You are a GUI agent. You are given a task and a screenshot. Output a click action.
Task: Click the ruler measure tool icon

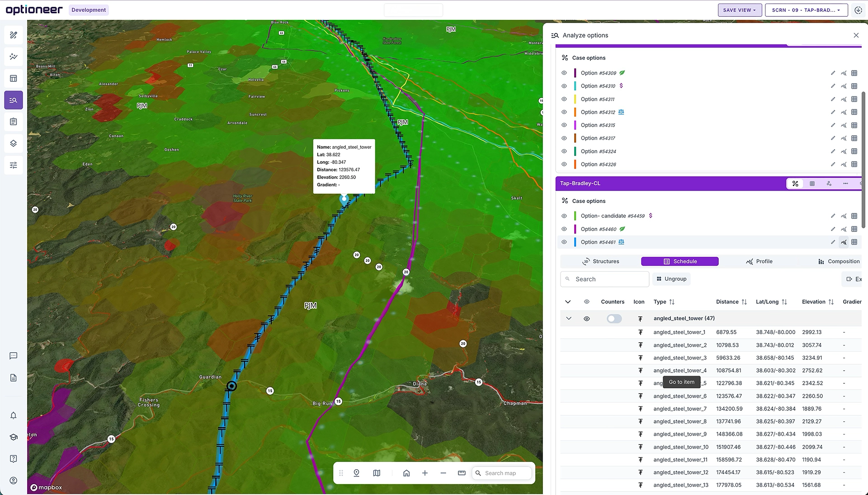pos(462,473)
